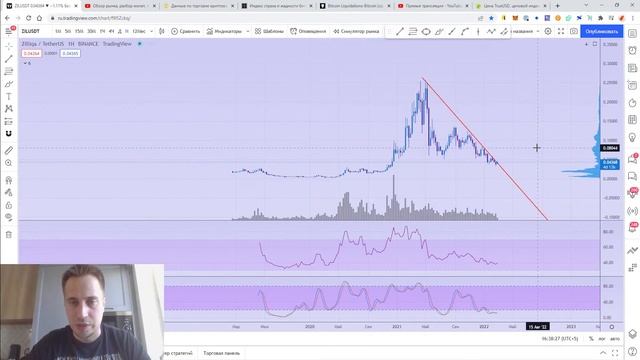640x360 pixels.
Task: Expand the indicators favorites dropdown arrow
Action: point(247,31)
